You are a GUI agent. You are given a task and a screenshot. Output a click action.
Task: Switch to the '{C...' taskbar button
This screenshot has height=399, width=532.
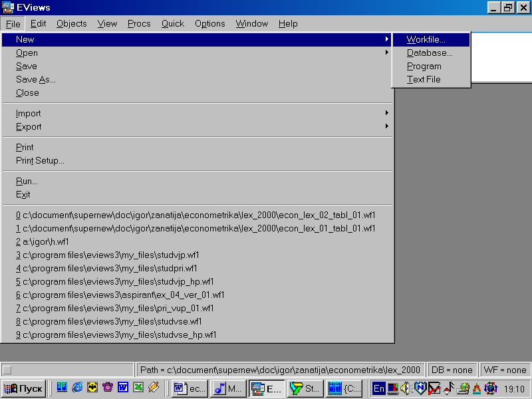tap(344, 388)
